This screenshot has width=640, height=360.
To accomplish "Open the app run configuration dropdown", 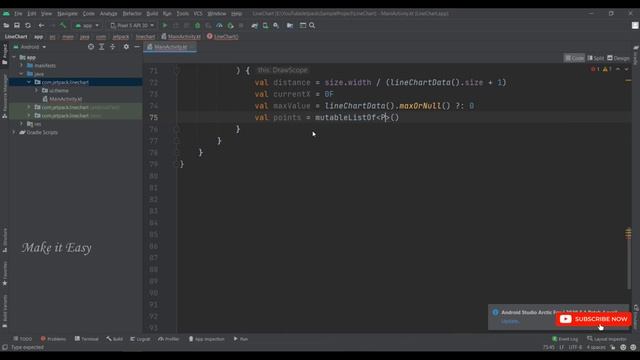I will point(87,25).
